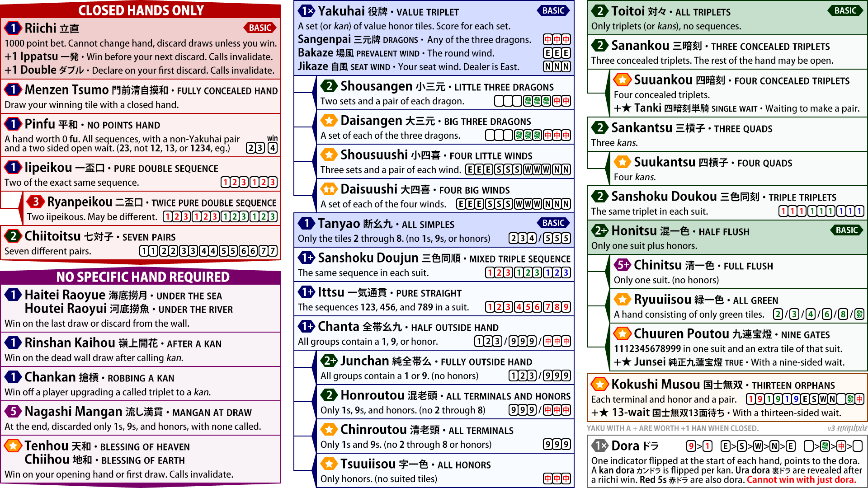
Task: Click the Daisangen yakuman star icon
Action: coord(329,120)
